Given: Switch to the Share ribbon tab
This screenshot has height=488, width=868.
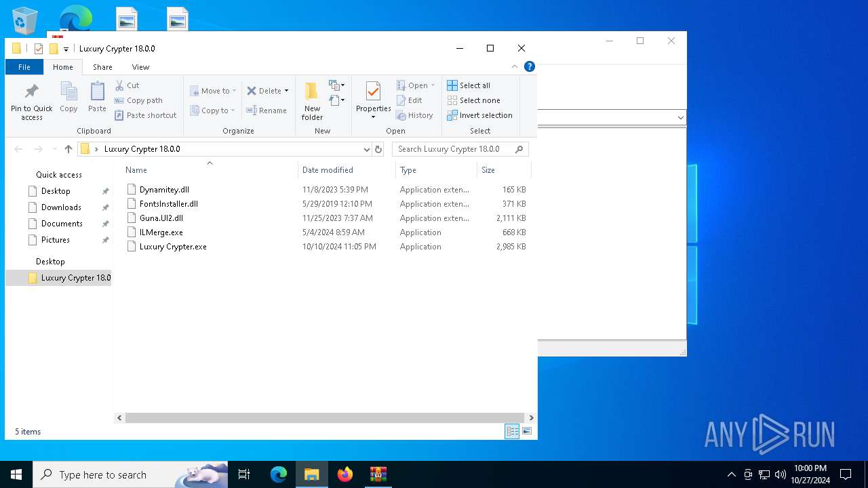Looking at the screenshot, I should pos(102,67).
